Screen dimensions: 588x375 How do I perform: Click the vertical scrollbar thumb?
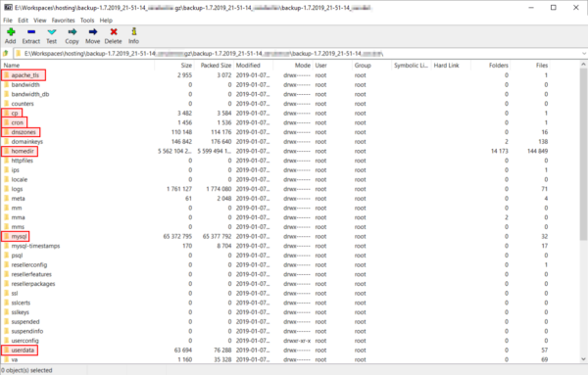point(583,155)
